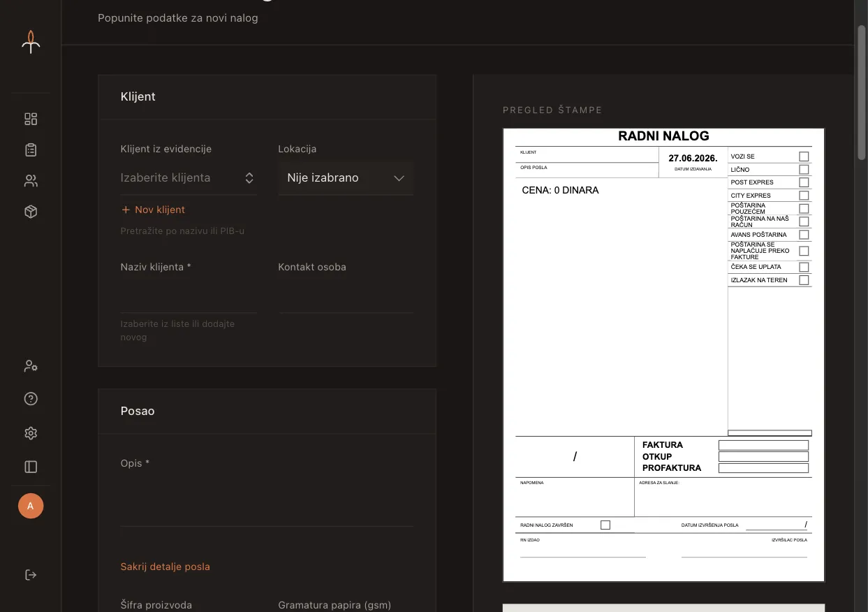Screen dimensions: 868x612
Task: Click the logout arrow icon
Action: (x=31, y=575)
